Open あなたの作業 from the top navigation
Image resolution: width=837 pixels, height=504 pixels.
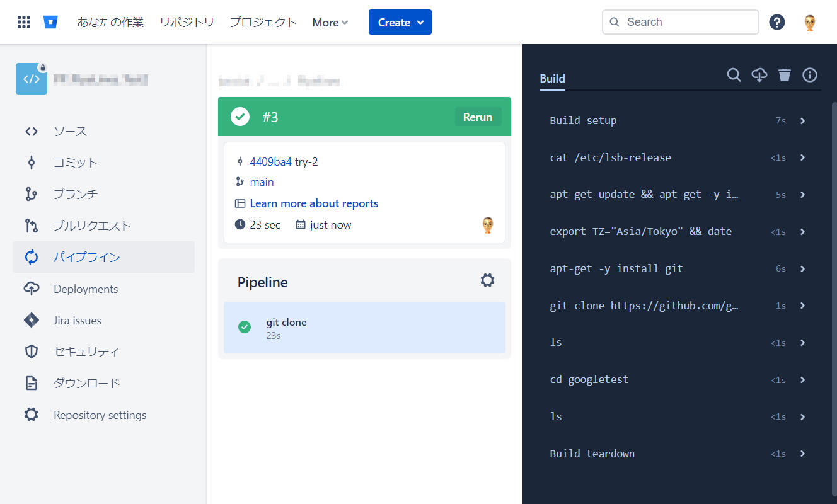(110, 21)
